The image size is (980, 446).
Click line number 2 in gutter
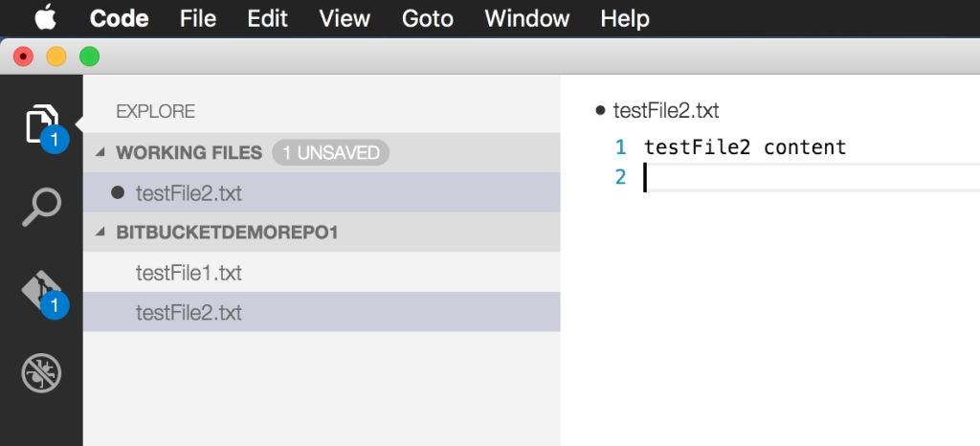coord(620,177)
